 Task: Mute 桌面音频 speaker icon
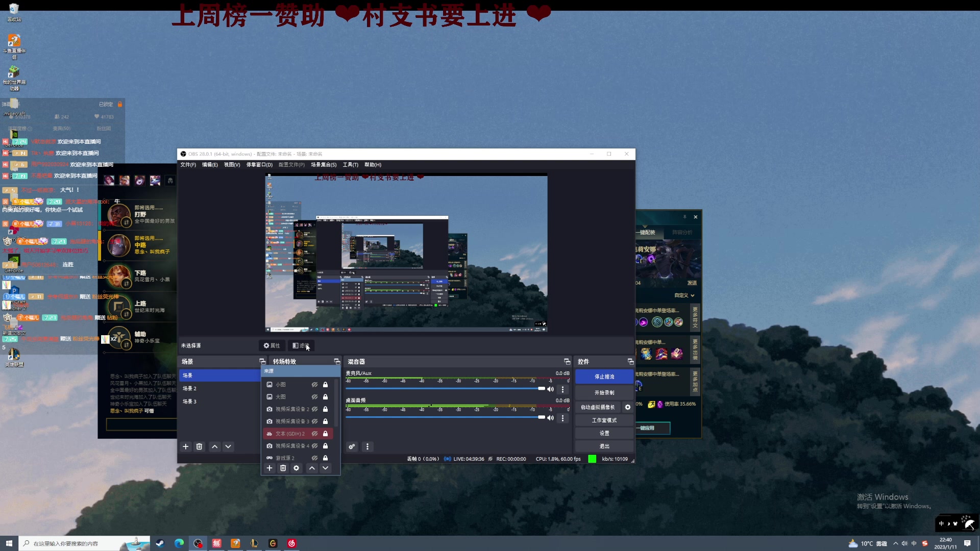[x=550, y=417]
